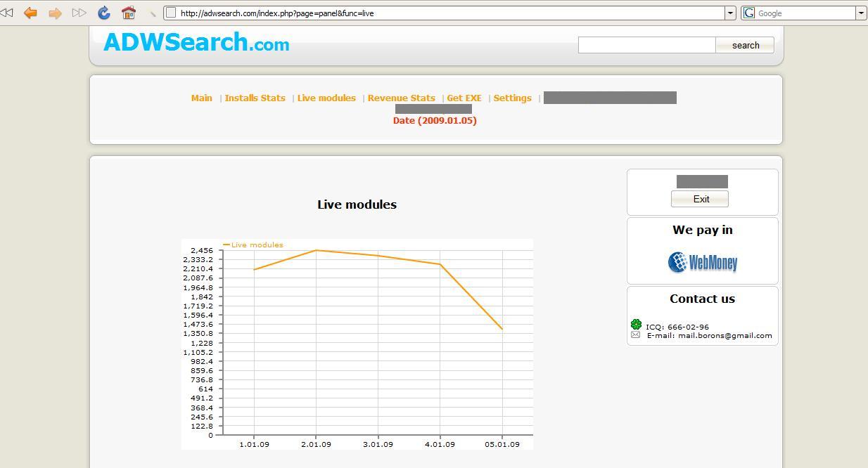Click the site search button
Viewport: 868px width, 468px height.
click(x=745, y=45)
